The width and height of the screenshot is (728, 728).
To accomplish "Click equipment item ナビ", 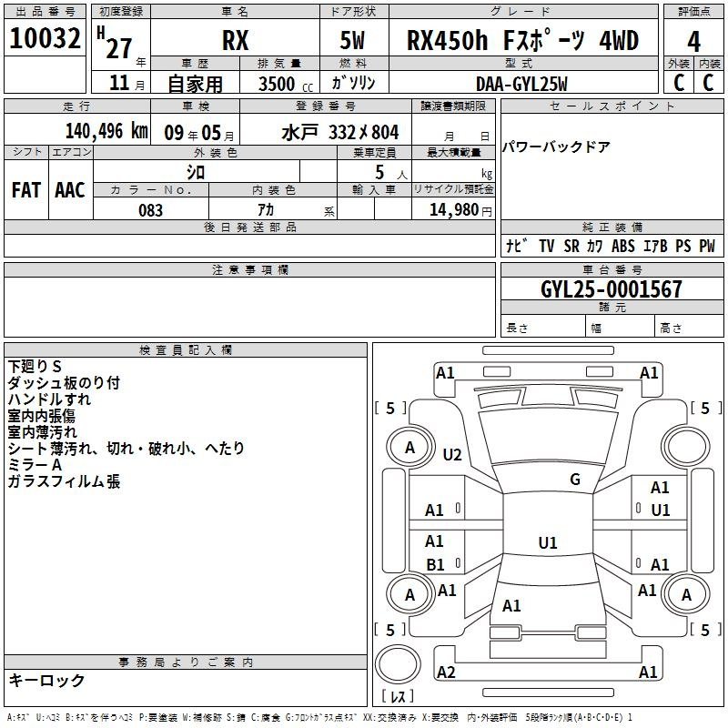I will tap(517, 246).
